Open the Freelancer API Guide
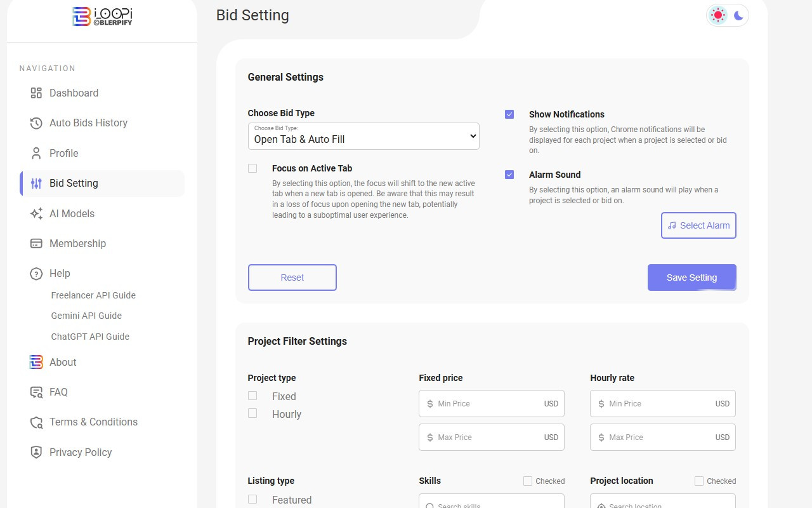 (93, 295)
